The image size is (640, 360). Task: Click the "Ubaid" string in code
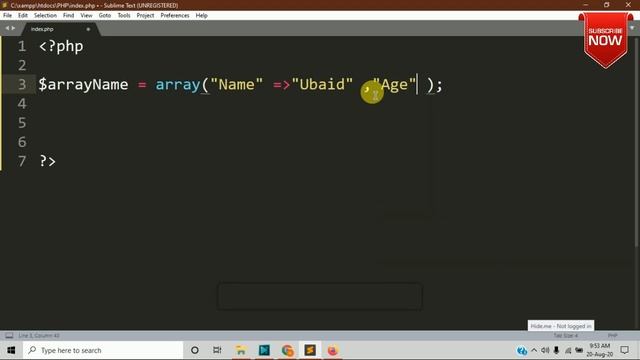[322, 84]
